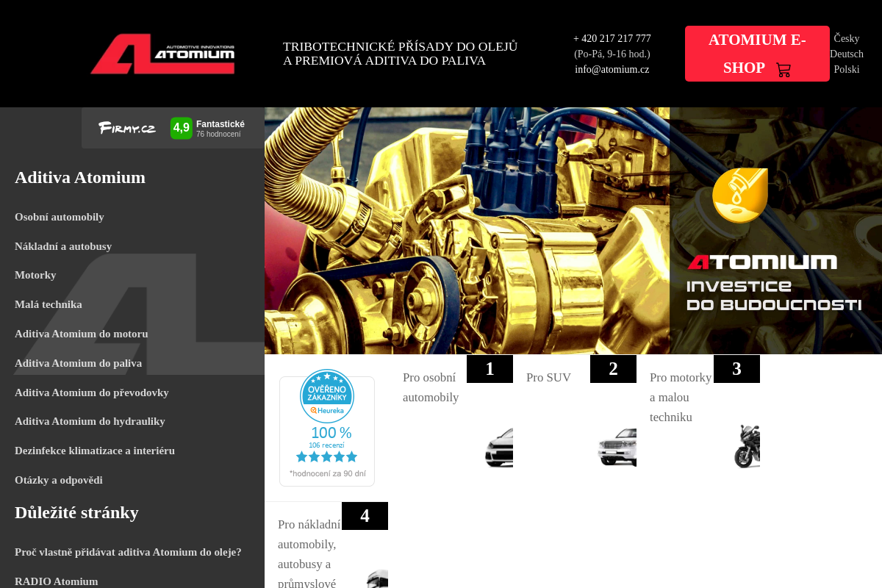The height and width of the screenshot is (588, 882).
Task: Select Motorky in sidebar menu
Action: 35,275
